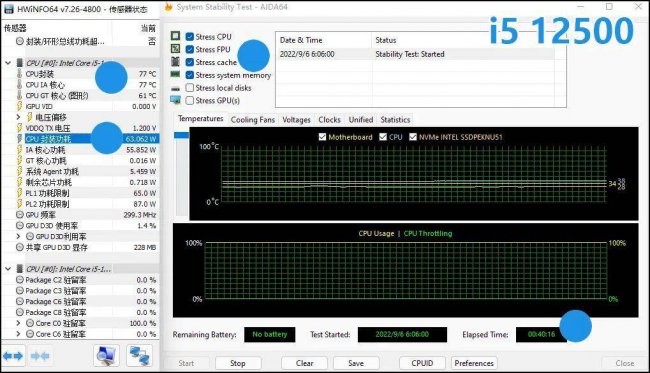Expand the Core C6 驻留率 node

point(18,334)
